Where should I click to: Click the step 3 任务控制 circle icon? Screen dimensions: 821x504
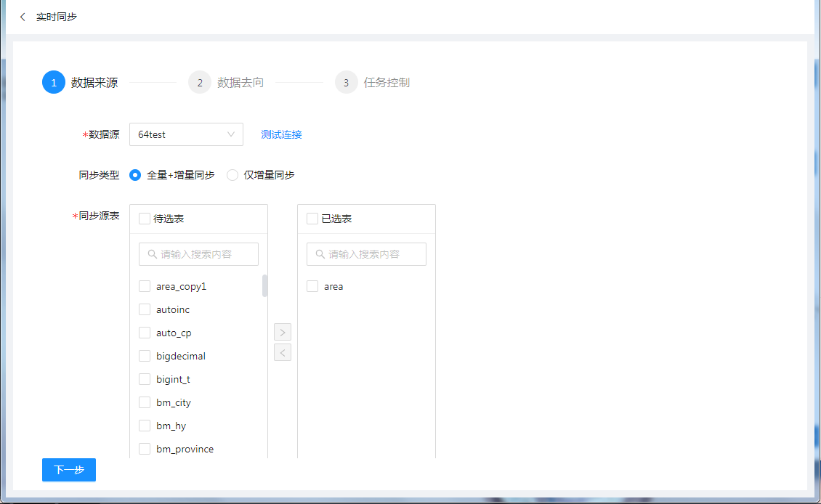[x=347, y=83]
